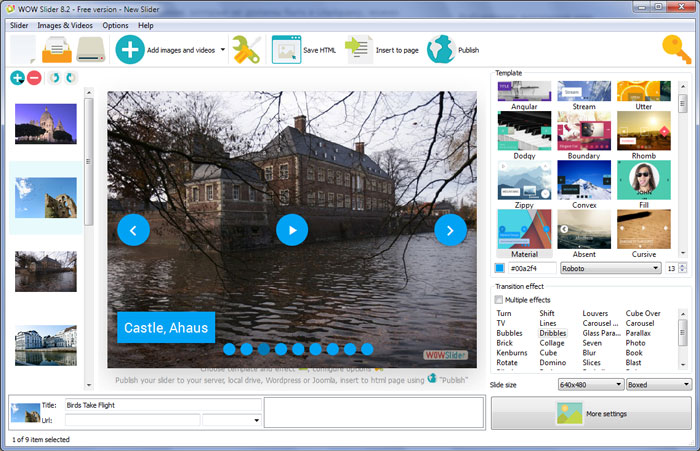
Task: Open slider properties wrench icon
Action: click(x=246, y=50)
